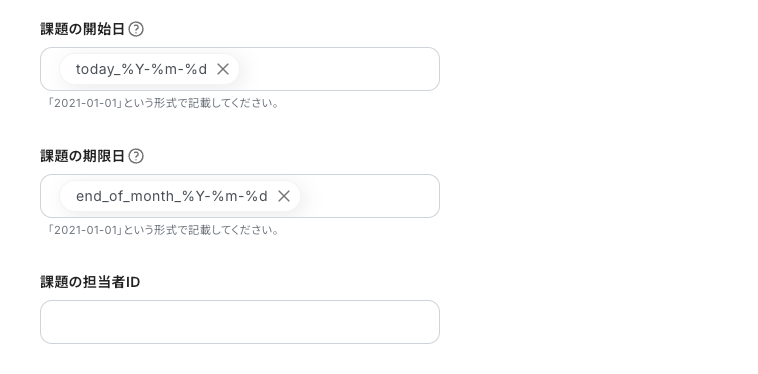Click the format hint under 課題の開始日
This screenshot has height=374, width=758.
pos(162,103)
